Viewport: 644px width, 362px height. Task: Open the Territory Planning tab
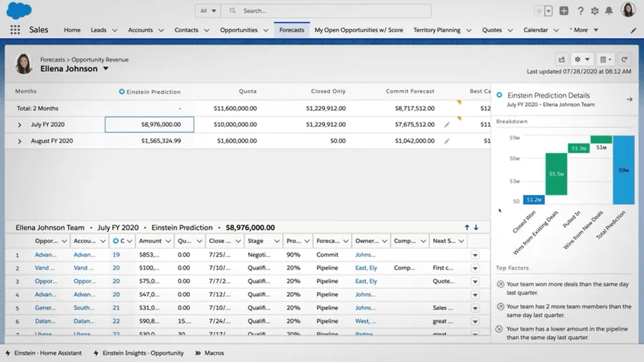point(437,30)
